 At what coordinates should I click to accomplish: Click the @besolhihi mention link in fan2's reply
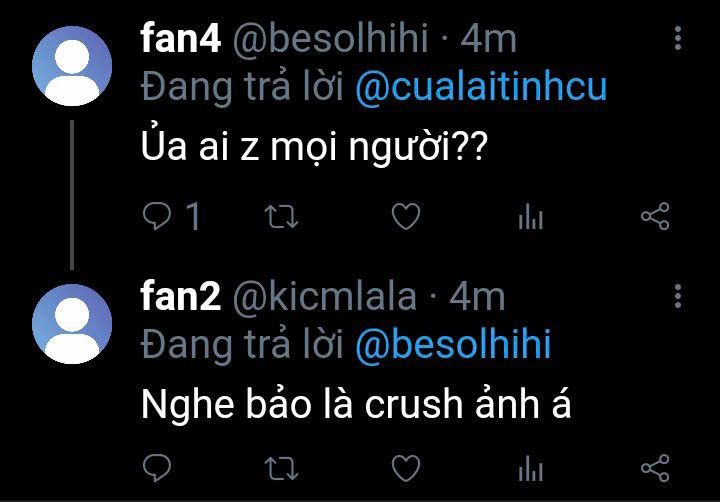tap(453, 345)
